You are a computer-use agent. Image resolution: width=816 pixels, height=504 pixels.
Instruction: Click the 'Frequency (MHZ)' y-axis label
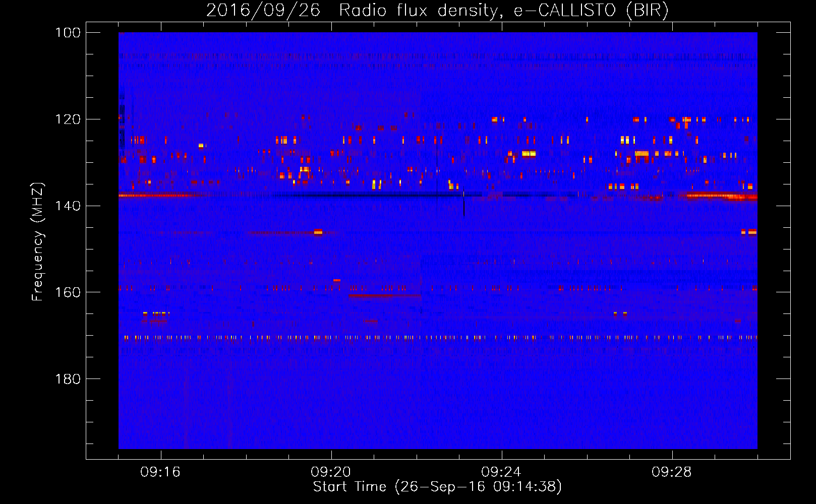coord(38,242)
